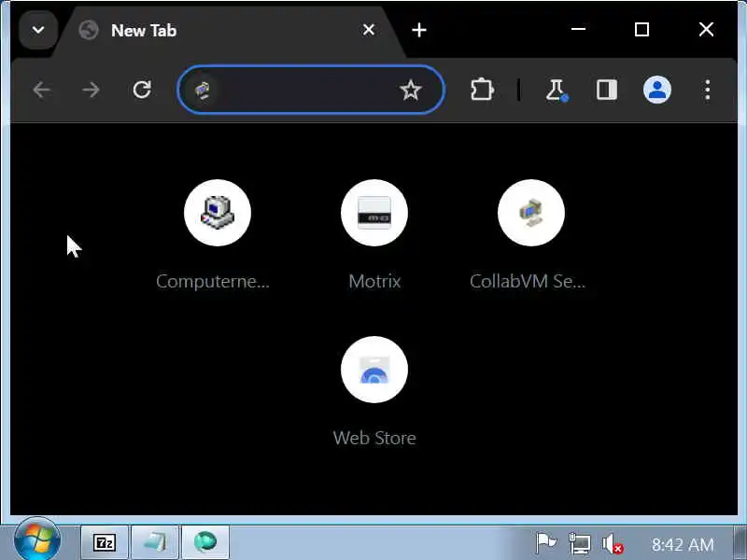Viewport: 747px width, 560px height.
Task: Click the Computerne... label text
Action: click(213, 281)
